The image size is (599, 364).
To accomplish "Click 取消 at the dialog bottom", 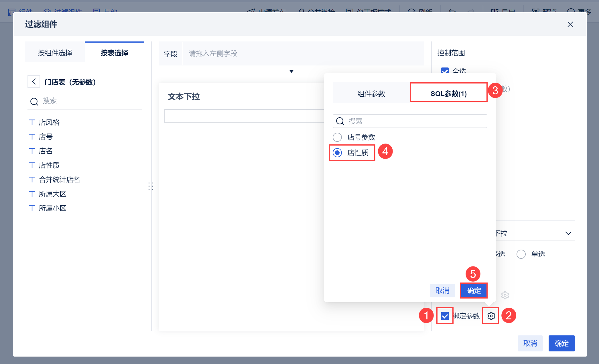I will tap(530, 343).
